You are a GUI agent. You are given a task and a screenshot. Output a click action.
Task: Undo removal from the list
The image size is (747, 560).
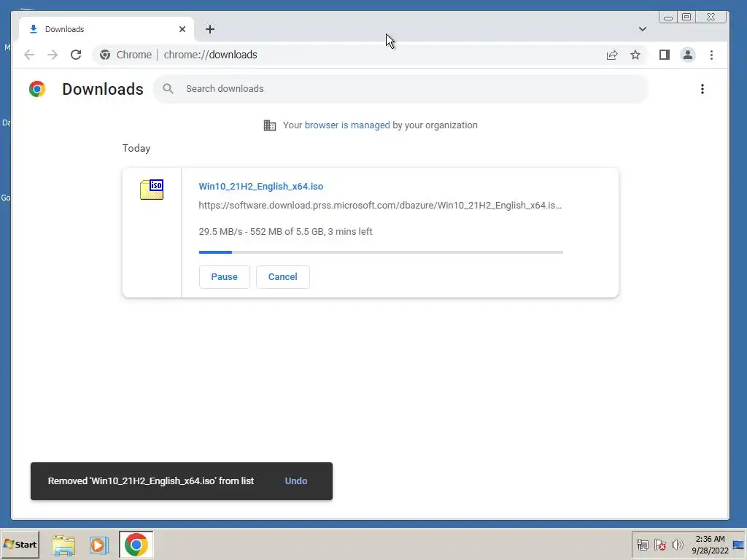click(296, 481)
